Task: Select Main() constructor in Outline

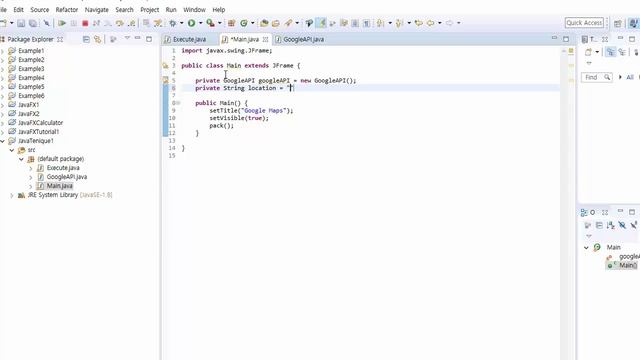Action: tap(627, 265)
